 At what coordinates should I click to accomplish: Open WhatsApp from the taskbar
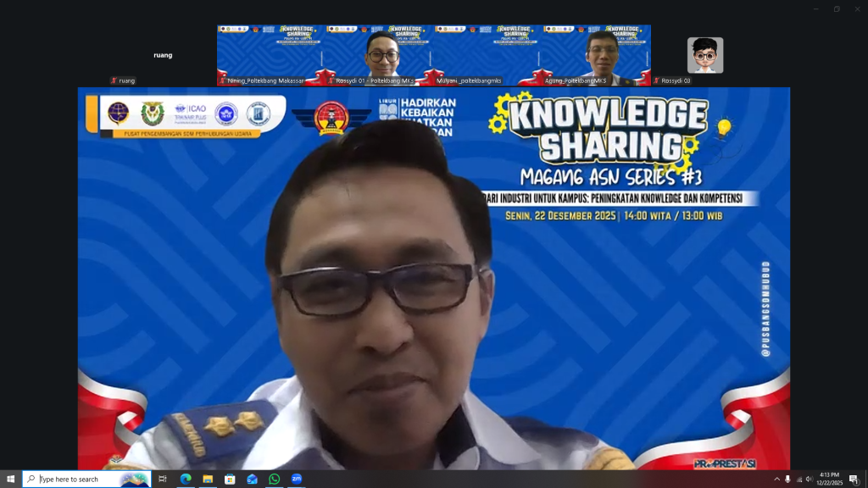274,479
